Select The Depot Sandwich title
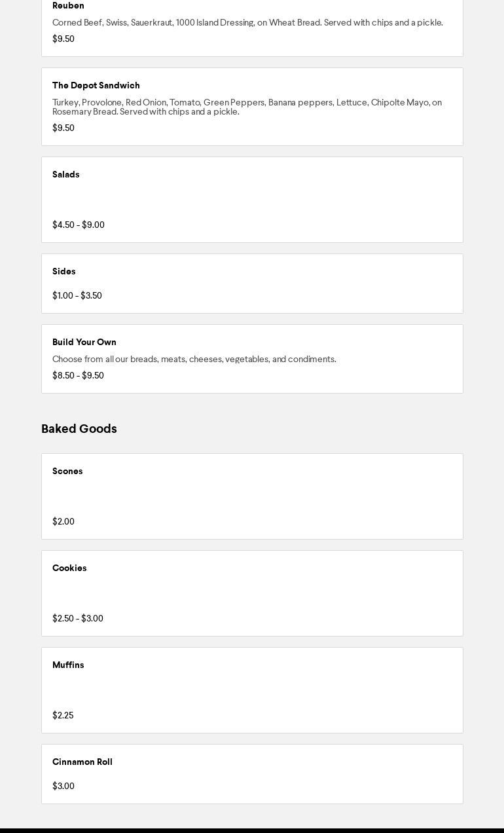 tap(96, 86)
